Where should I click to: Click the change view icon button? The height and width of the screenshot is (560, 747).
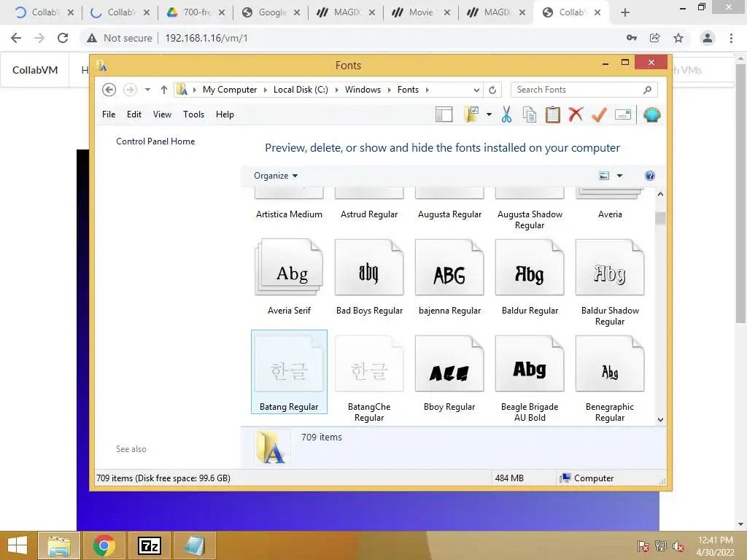[603, 176]
